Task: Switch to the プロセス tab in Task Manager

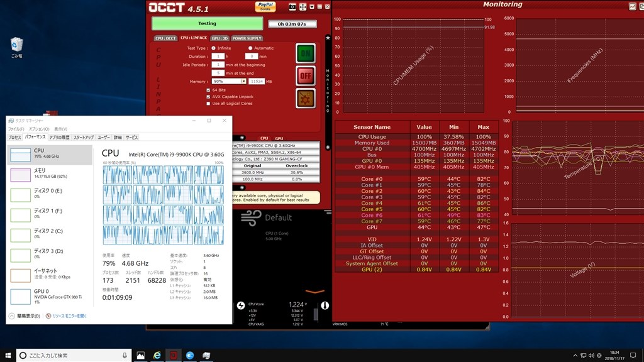Action: point(14,138)
